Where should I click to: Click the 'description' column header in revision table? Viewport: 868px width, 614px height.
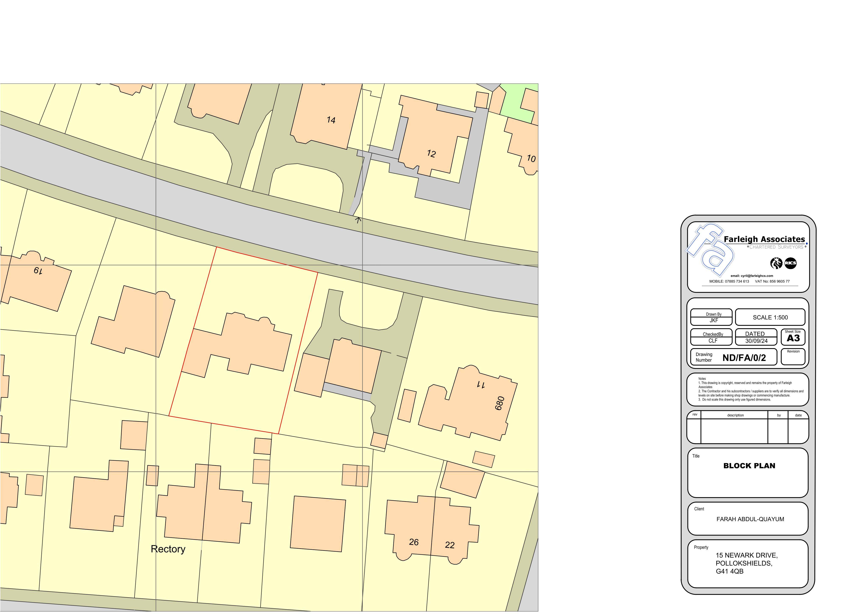(x=735, y=415)
